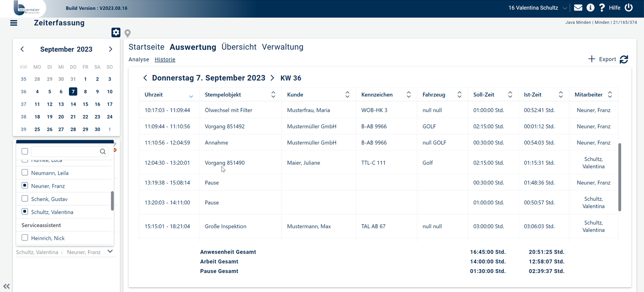Viewport: 644px width, 292px height.
Task: Switch to Analyse sub-tab
Action: (x=139, y=59)
